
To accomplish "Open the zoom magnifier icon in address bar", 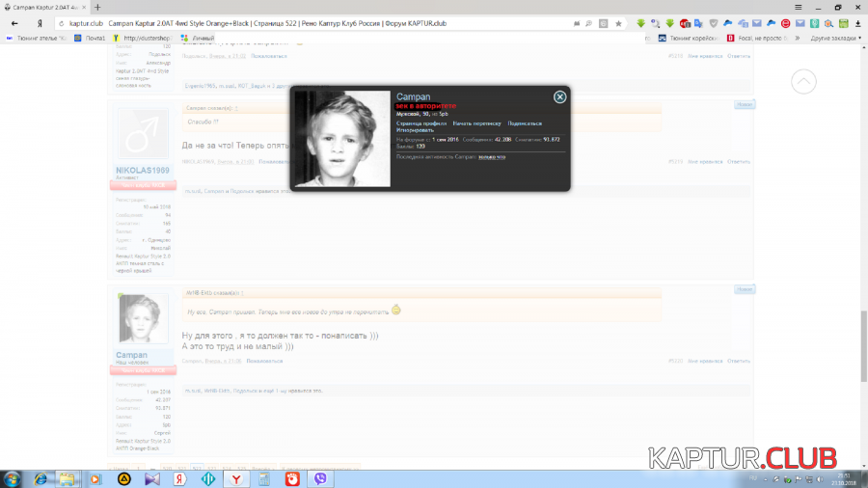I will pos(589,23).
